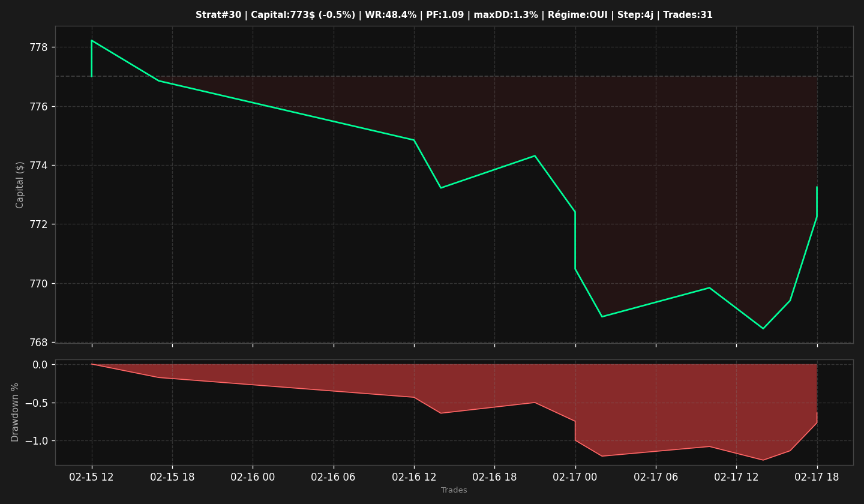
Task: Click the 0.0 drawdown axis tick
Action: (40, 365)
